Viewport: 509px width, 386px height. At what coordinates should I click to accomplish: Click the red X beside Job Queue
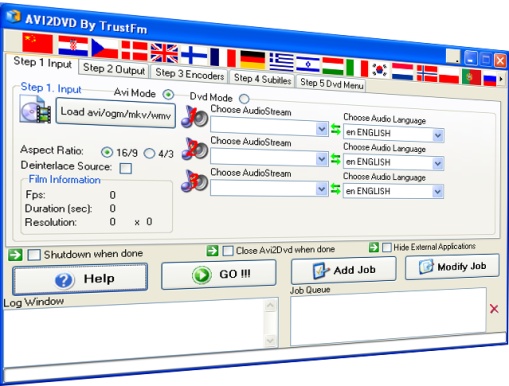pyautogui.click(x=494, y=309)
